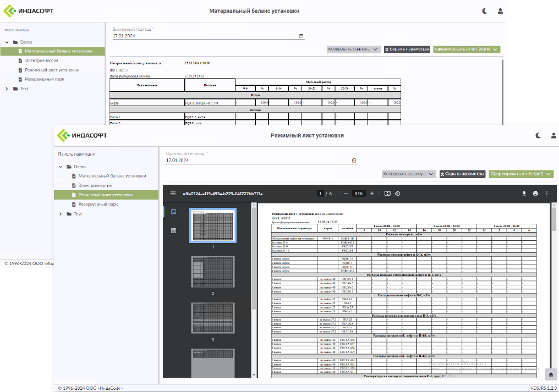Expand the Test folder in back window
559x392 pixels.
(x=7, y=89)
